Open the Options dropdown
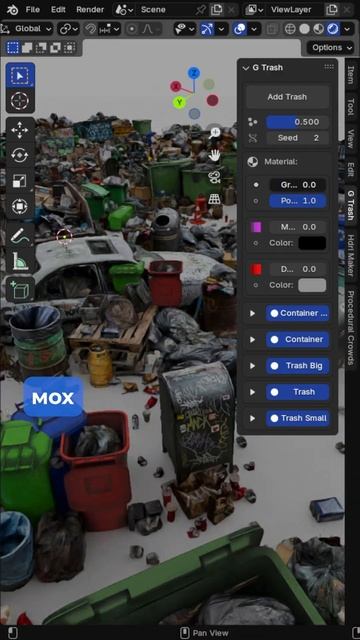 (331, 47)
